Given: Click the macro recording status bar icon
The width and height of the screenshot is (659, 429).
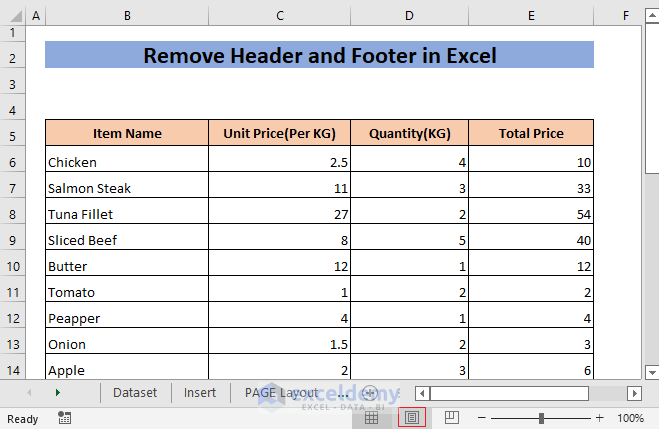Looking at the screenshot, I should tap(64, 418).
